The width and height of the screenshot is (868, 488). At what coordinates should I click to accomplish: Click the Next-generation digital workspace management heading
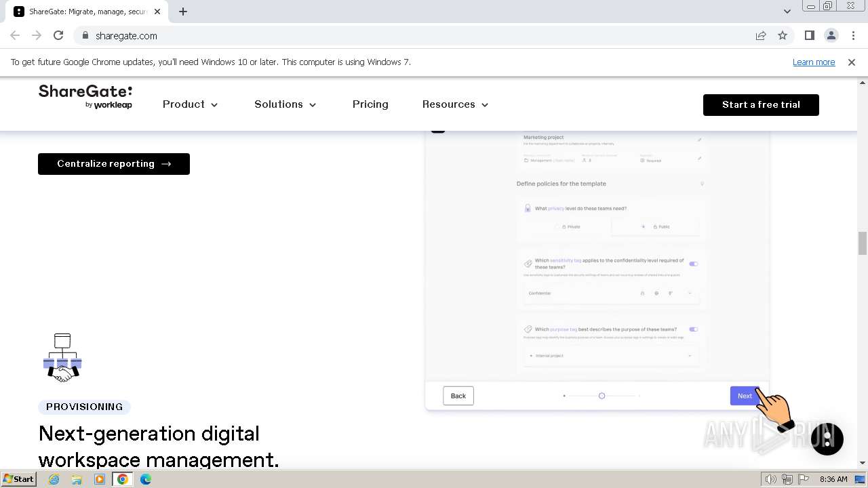pos(159,446)
